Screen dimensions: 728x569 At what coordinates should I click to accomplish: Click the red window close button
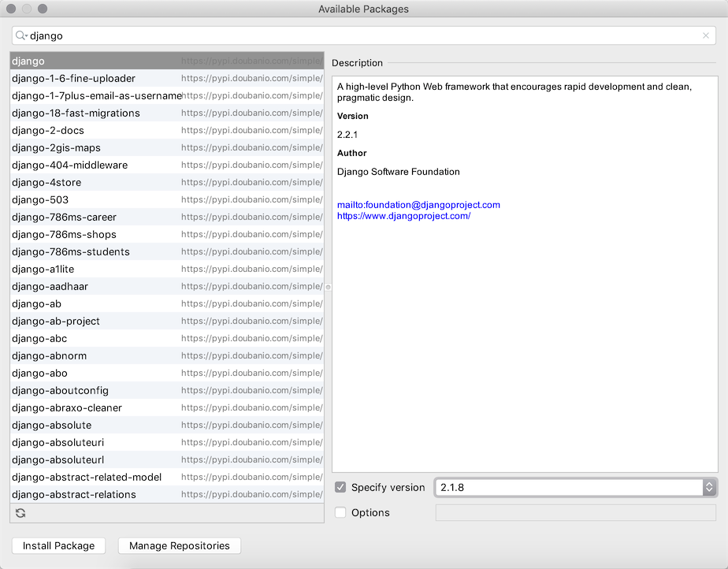point(11,9)
